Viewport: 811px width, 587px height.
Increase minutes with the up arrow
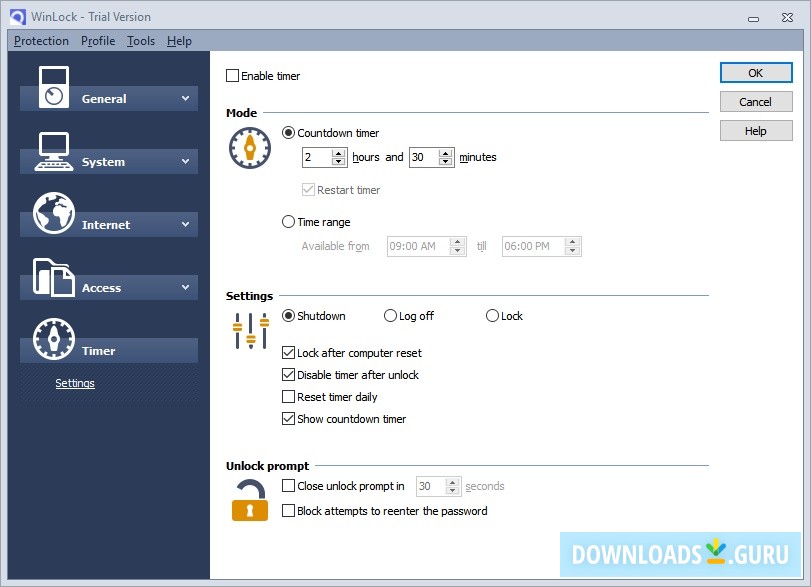(x=446, y=153)
